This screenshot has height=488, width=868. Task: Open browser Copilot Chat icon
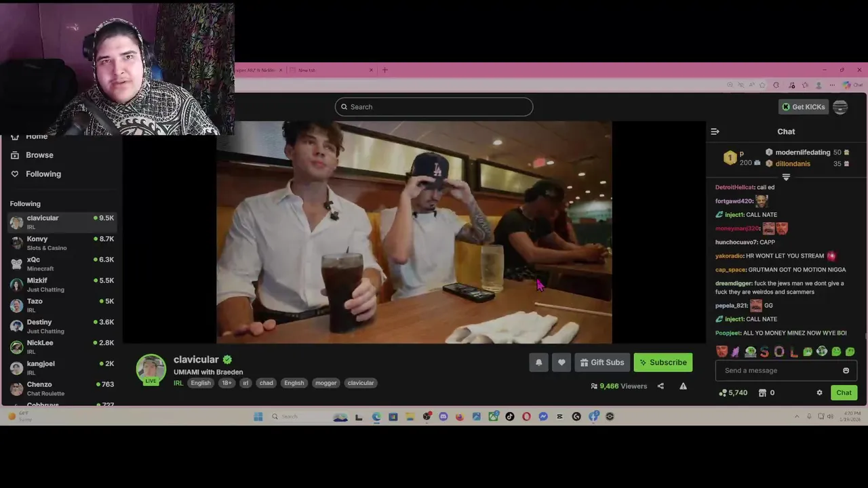click(852, 85)
